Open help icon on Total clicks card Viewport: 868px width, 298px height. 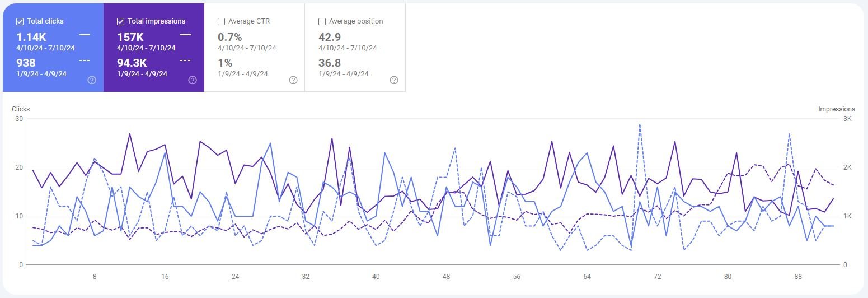tap(92, 80)
